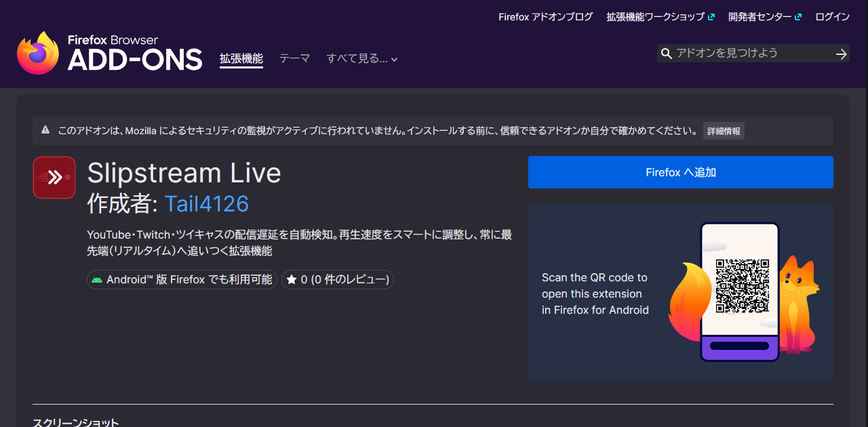Image resolution: width=868 pixels, height=427 pixels.
Task: Click the スクリーンショット heading
Action: pyautogui.click(x=76, y=422)
